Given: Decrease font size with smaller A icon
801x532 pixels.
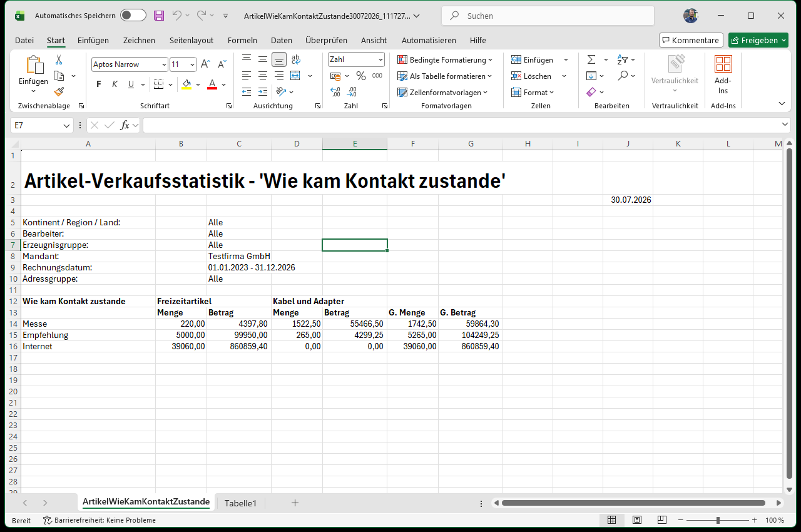Looking at the screenshot, I should (222, 64).
